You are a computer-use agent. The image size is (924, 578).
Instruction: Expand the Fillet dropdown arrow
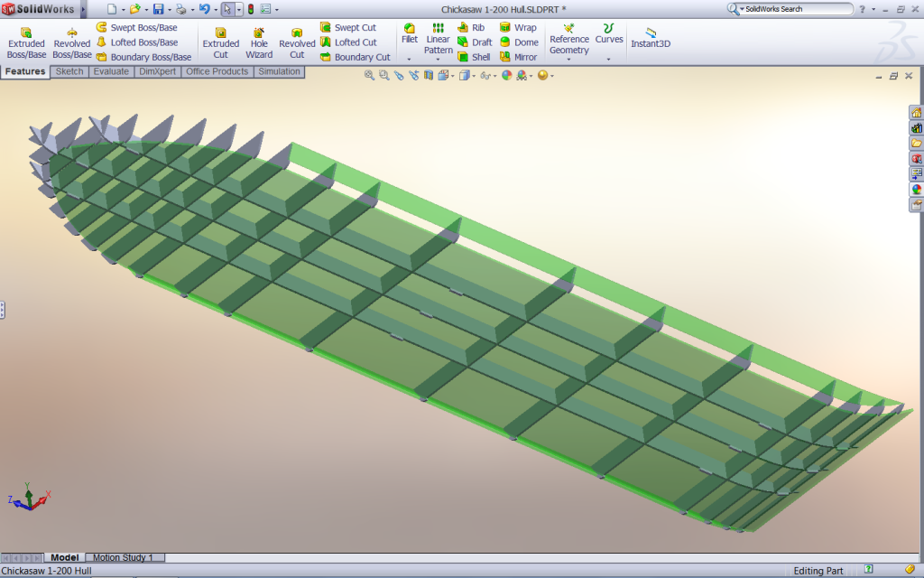(409, 59)
